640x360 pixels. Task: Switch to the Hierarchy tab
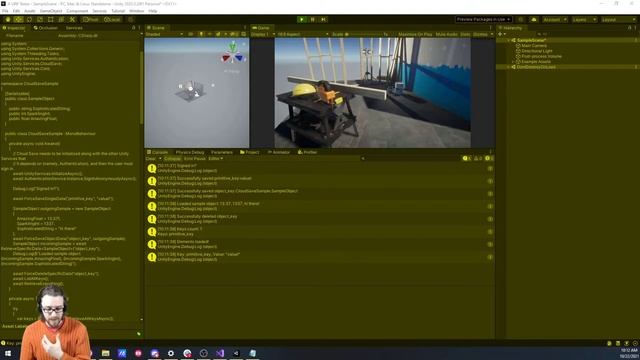point(511,28)
